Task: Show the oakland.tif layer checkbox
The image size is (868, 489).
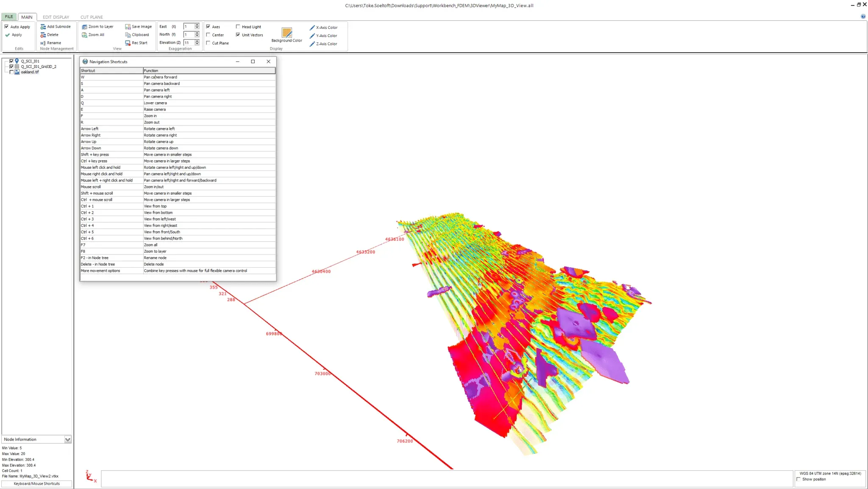Action: (x=11, y=72)
